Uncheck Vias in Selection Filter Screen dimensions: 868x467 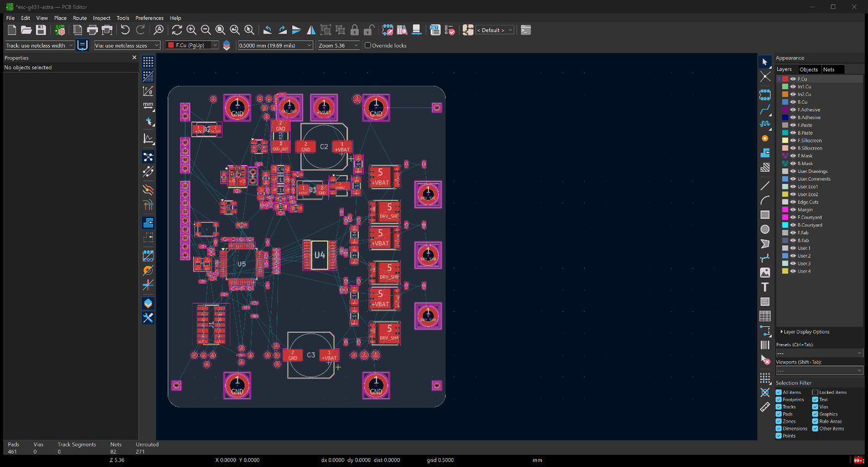click(x=815, y=407)
